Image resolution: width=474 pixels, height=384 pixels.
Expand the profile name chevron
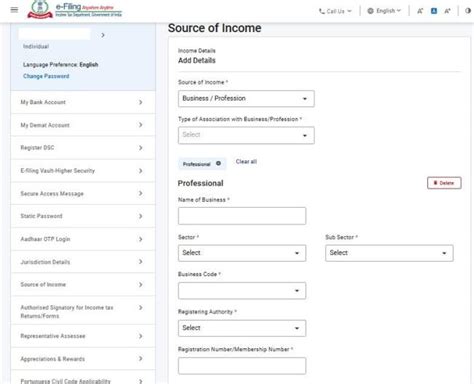(x=103, y=35)
